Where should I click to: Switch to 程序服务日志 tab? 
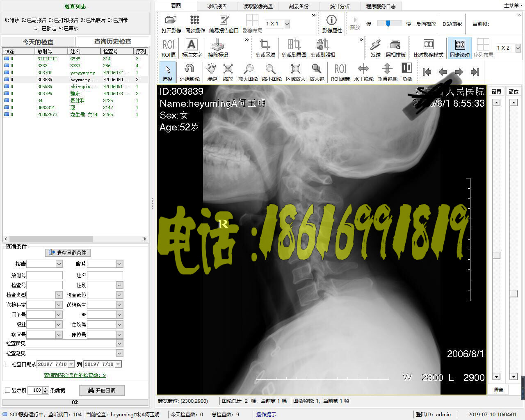click(x=381, y=6)
